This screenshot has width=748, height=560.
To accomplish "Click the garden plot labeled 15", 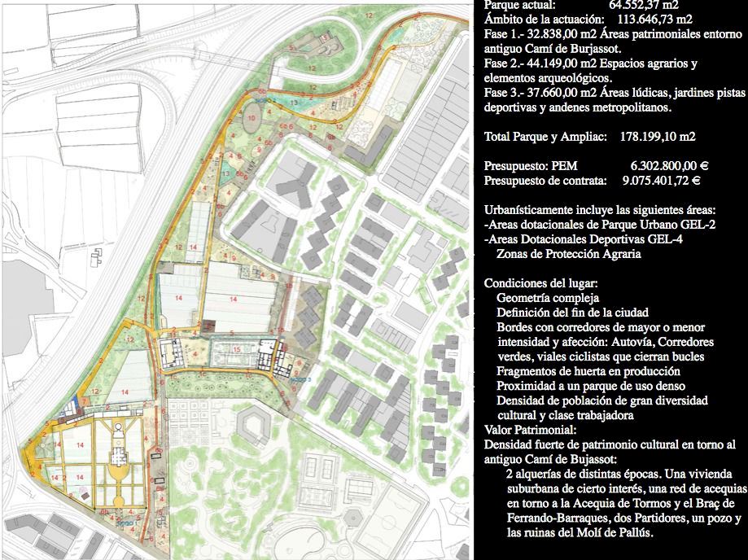I will tap(236, 351).
